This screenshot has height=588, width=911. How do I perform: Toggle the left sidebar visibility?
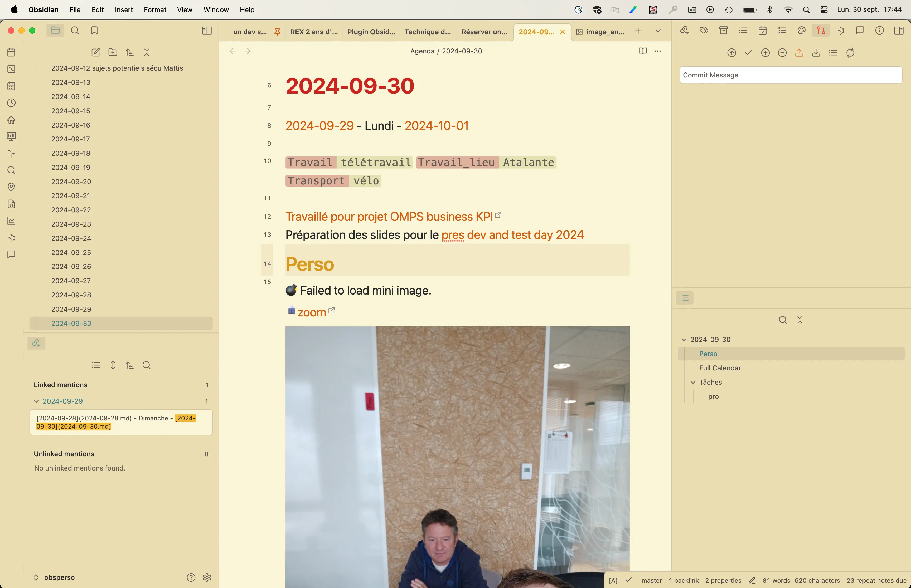pos(207,31)
